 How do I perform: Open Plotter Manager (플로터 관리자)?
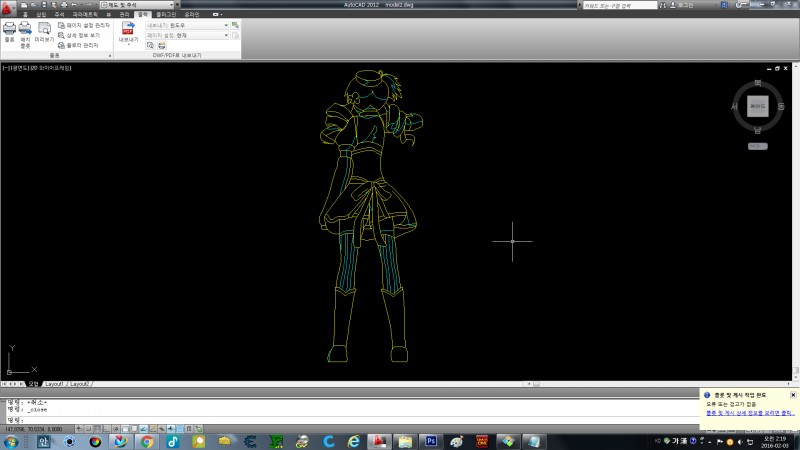pos(80,45)
